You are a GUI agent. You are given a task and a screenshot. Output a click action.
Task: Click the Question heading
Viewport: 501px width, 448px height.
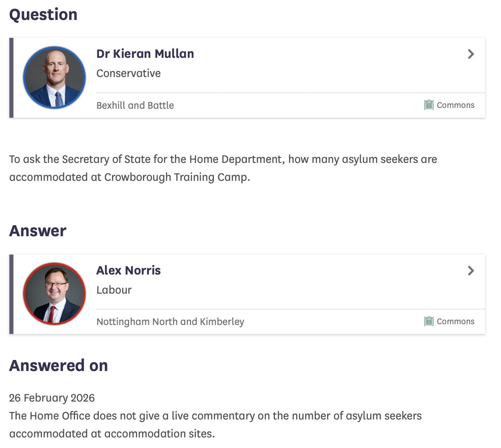tap(43, 15)
